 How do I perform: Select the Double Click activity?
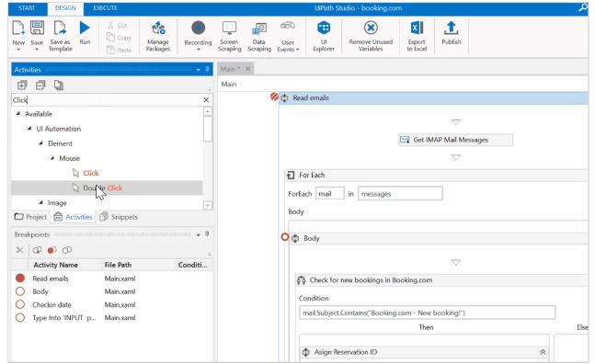tap(107, 188)
